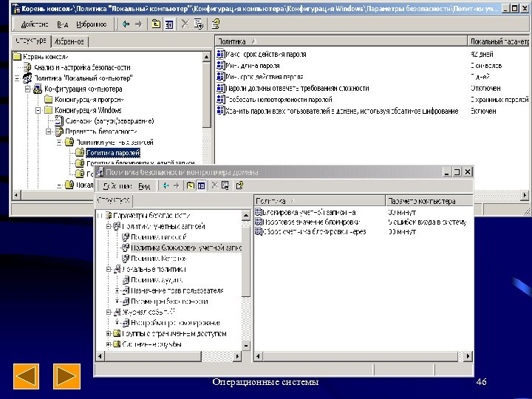
Task: Open the Вид menu in the domain controller policy window
Action: [144, 186]
